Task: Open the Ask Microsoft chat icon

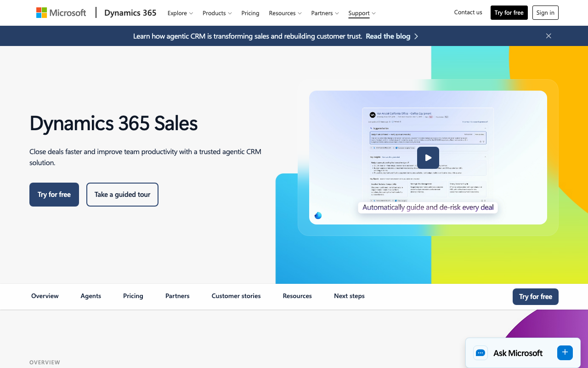Action: pos(481,353)
